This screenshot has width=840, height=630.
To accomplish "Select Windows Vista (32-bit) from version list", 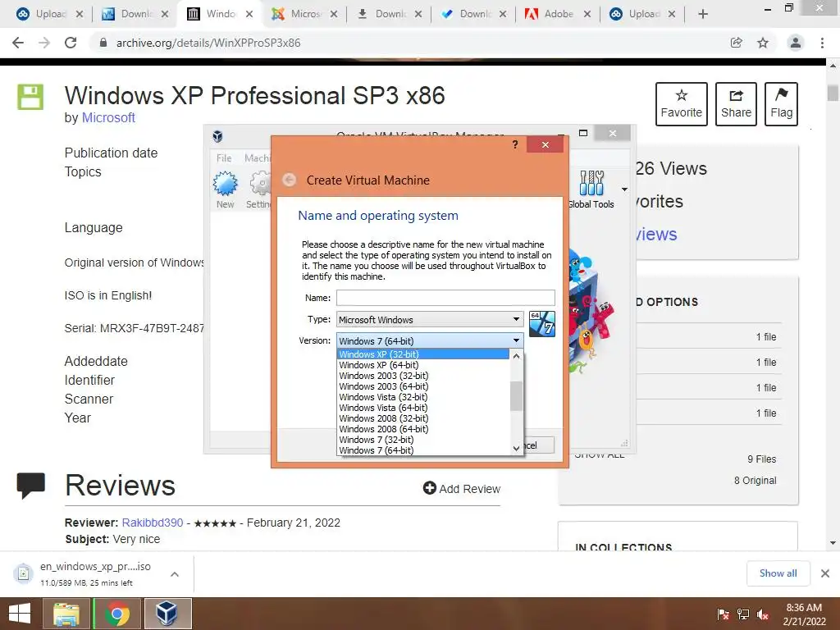I will pyautogui.click(x=423, y=397).
